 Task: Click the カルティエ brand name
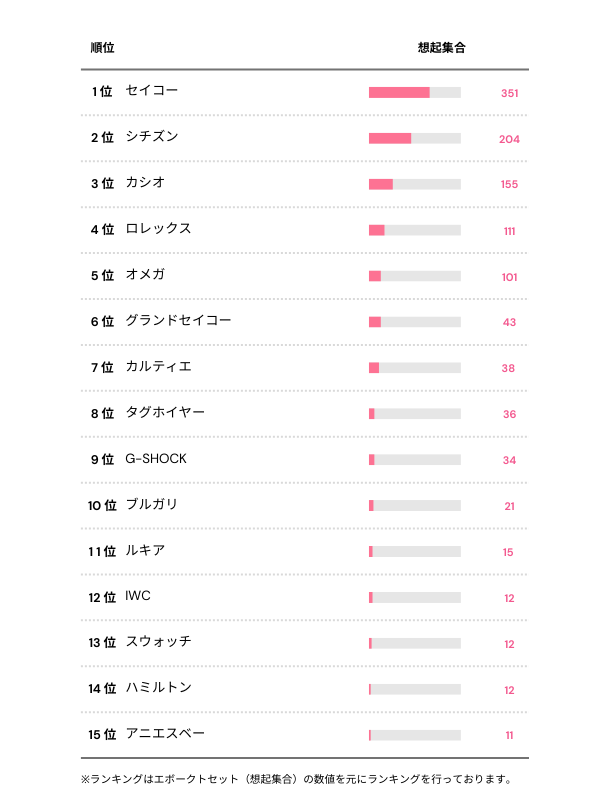click(x=158, y=367)
